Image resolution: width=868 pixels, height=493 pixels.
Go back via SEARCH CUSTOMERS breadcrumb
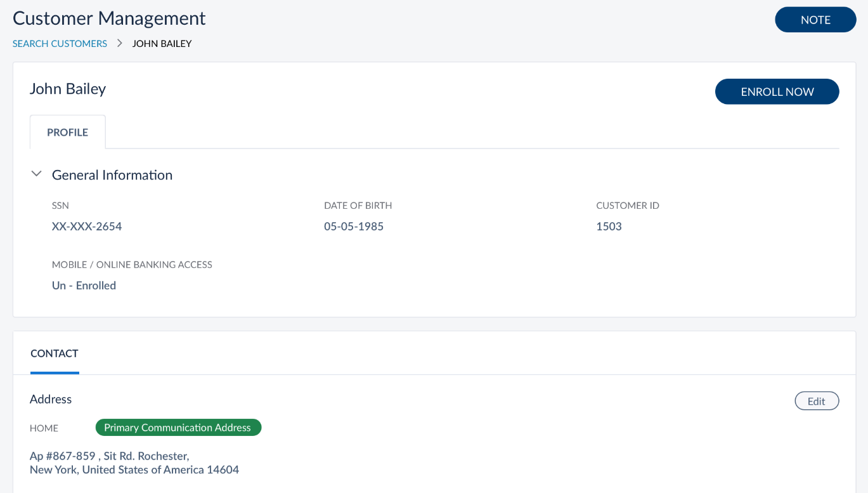(x=60, y=44)
